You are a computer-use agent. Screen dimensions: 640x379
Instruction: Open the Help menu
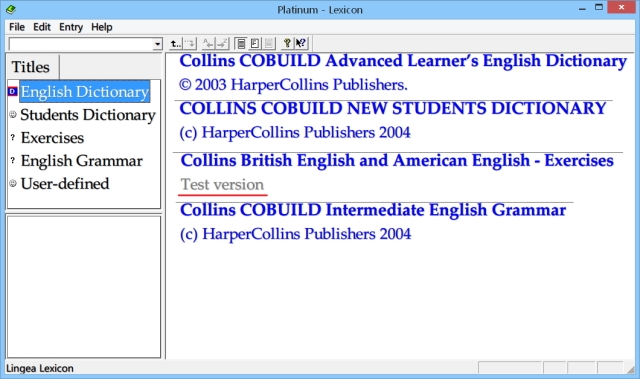(x=102, y=27)
